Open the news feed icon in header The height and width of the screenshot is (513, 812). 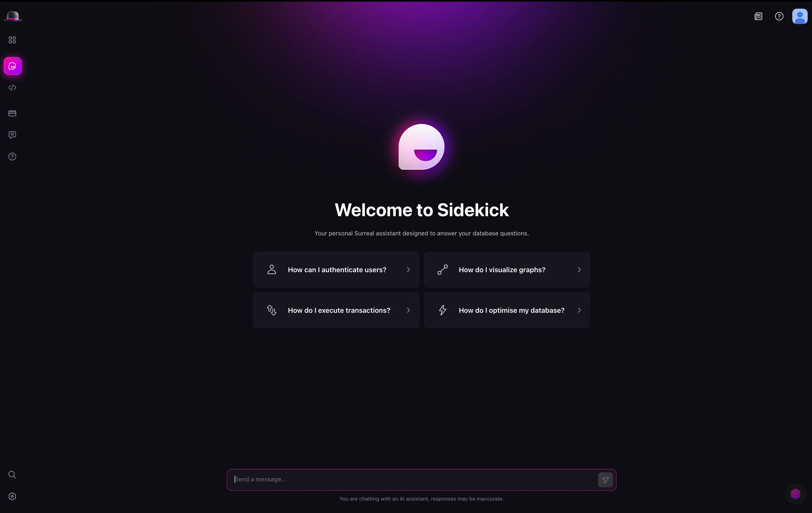[758, 16]
